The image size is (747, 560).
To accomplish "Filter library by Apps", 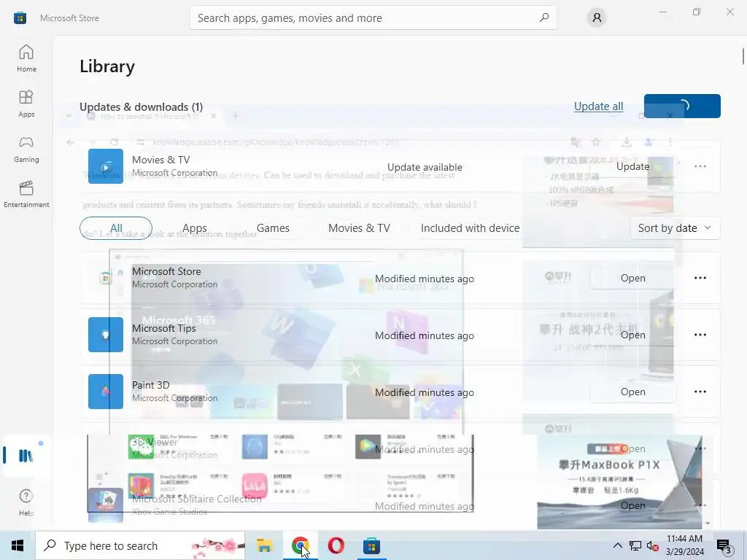I will [x=194, y=228].
